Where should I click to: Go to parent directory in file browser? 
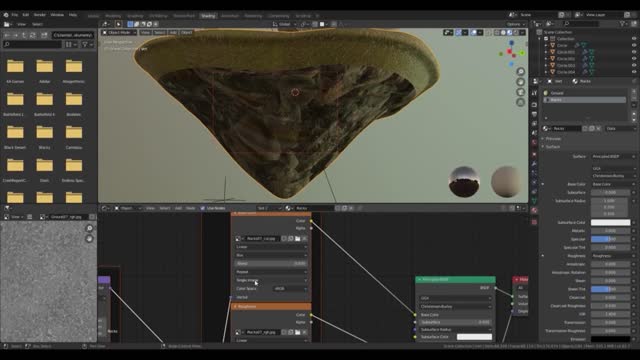click(24, 35)
